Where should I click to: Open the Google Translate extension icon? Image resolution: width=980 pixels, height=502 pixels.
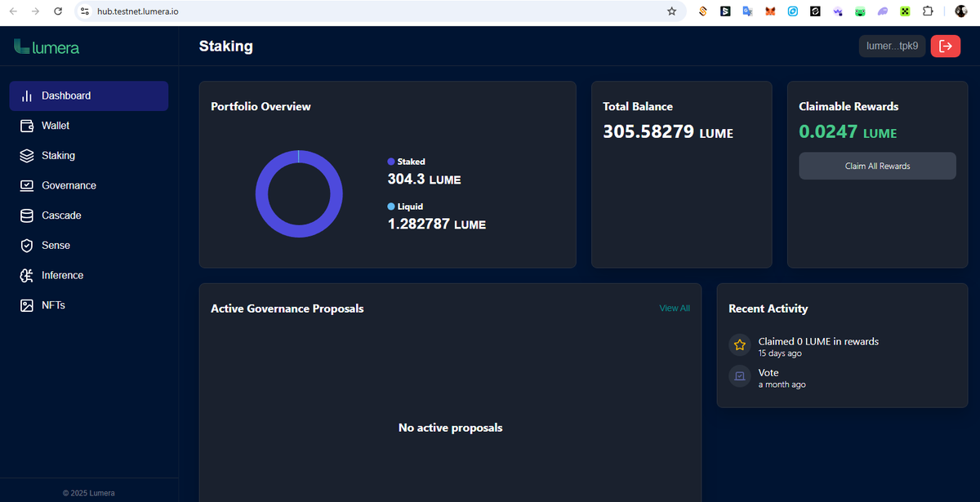coord(747,11)
